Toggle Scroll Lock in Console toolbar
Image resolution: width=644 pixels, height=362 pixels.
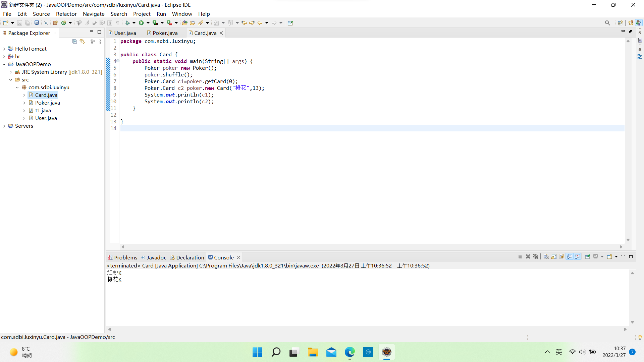click(x=554, y=257)
